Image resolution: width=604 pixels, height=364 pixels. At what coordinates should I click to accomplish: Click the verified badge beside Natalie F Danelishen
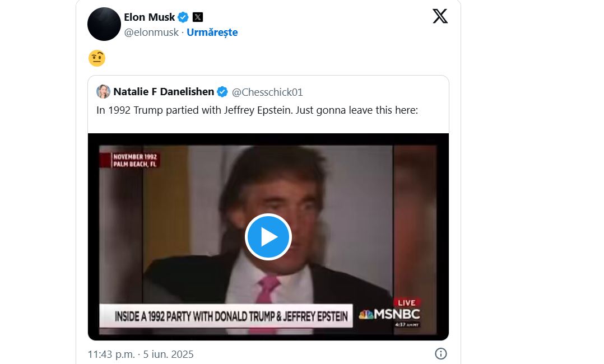point(222,92)
